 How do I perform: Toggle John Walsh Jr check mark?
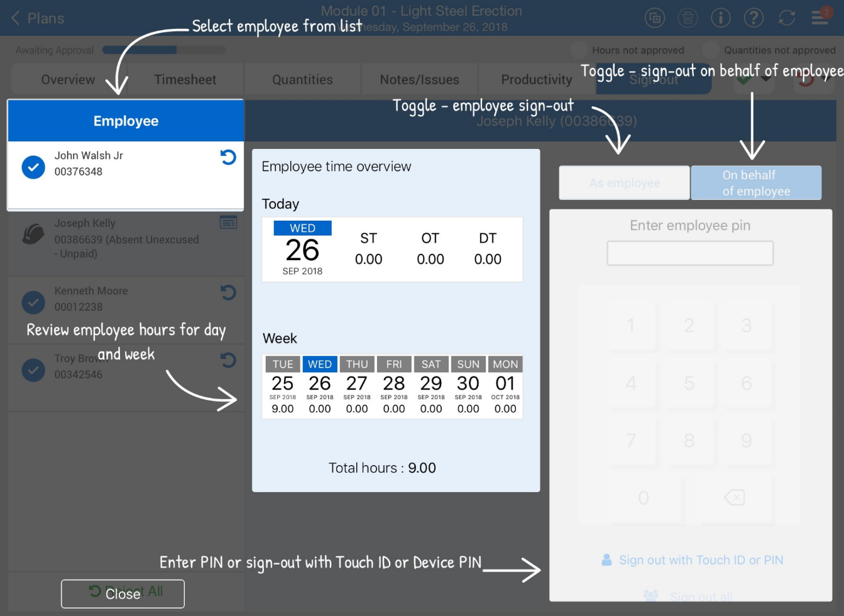coord(33,167)
